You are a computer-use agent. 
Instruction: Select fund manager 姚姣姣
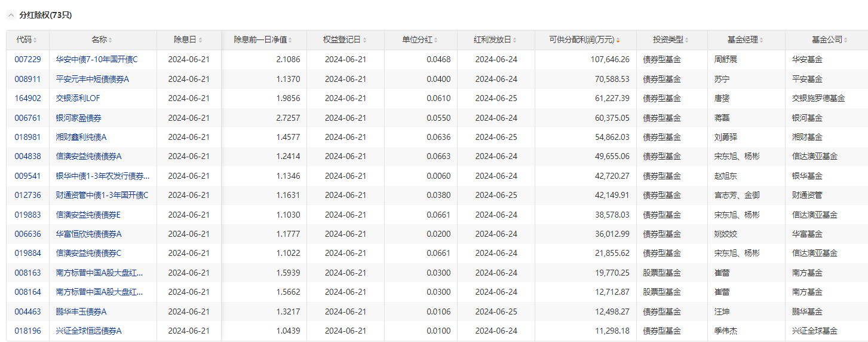coord(726,234)
